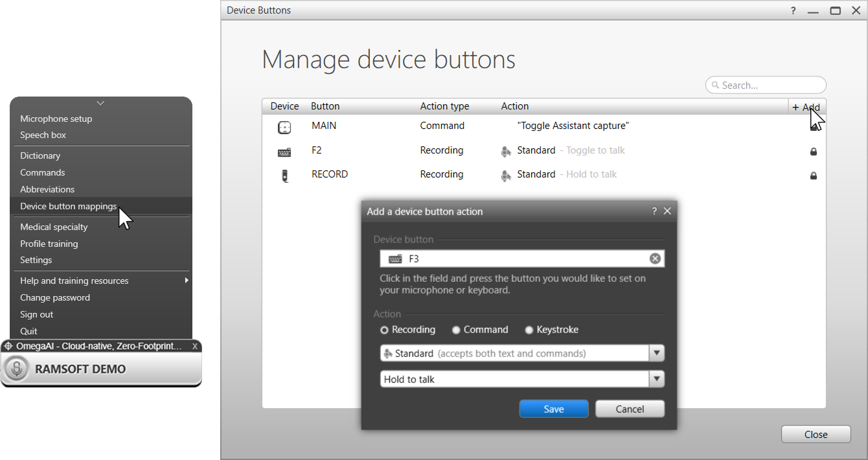Open the Hold to talk dropdown

pos(657,379)
